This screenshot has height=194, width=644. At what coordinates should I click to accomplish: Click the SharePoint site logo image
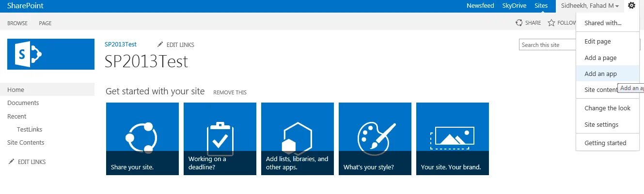pos(51,54)
